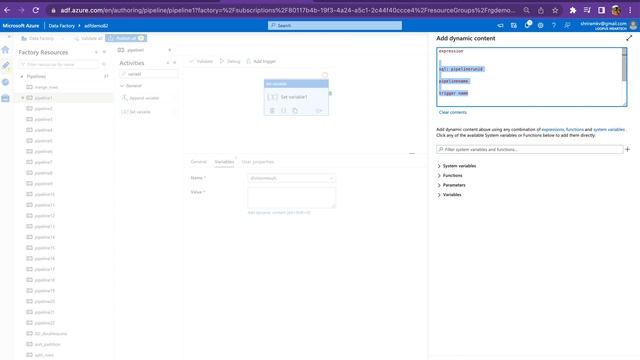Open Chrome side panel icon
The height and width of the screenshot is (360, 640).
(601, 10)
